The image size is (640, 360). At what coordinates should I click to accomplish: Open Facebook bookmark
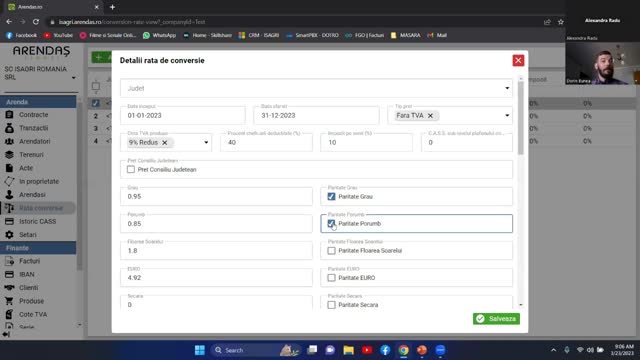click(x=21, y=36)
